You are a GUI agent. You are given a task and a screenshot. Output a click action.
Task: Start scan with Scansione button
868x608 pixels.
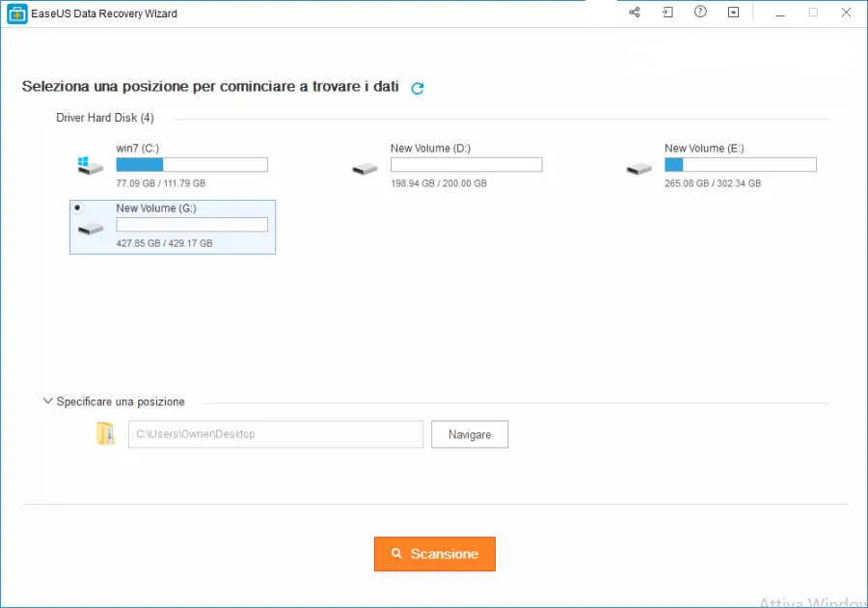click(434, 554)
